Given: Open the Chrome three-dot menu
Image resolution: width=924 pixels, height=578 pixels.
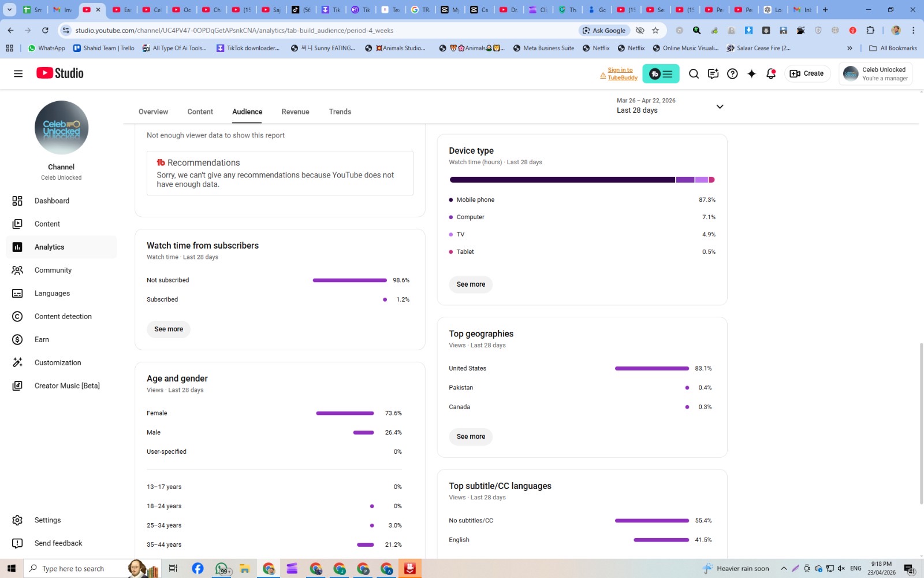Looking at the screenshot, I should tap(913, 31).
